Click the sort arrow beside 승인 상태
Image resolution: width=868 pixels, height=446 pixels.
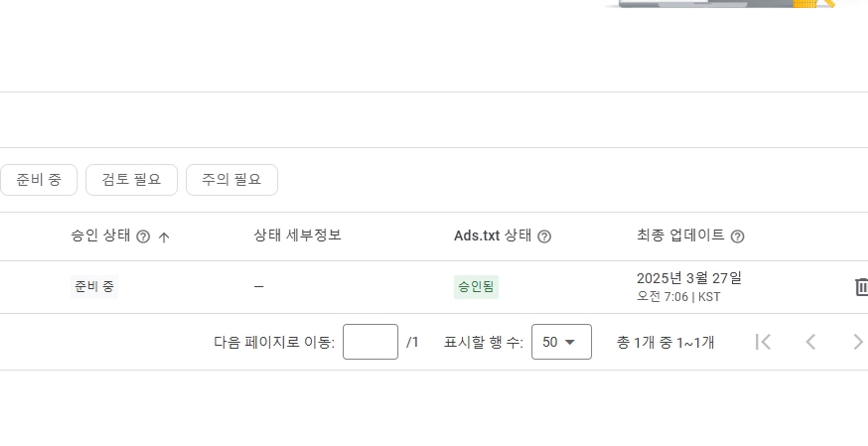coord(164,237)
